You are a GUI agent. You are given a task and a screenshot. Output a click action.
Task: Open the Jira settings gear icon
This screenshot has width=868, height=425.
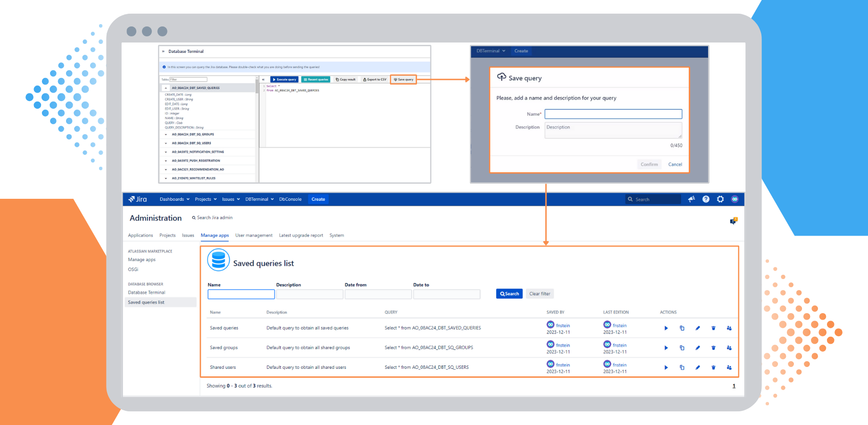tap(720, 199)
